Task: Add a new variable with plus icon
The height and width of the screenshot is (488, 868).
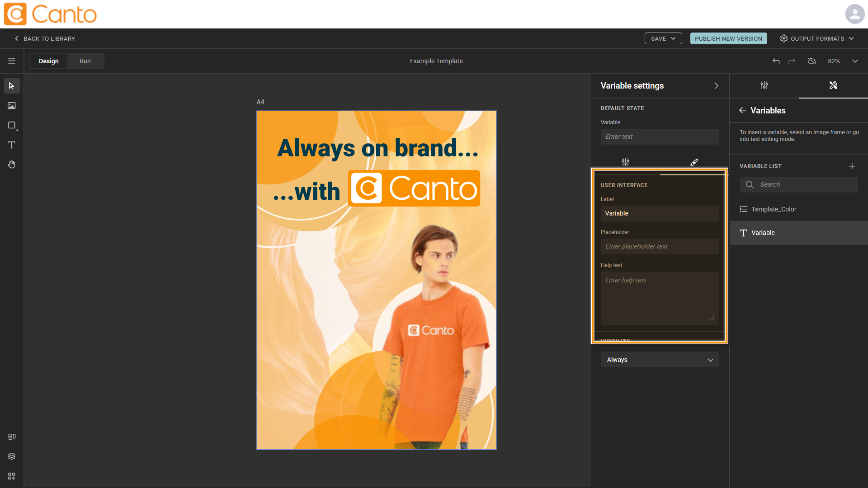Action: [852, 166]
